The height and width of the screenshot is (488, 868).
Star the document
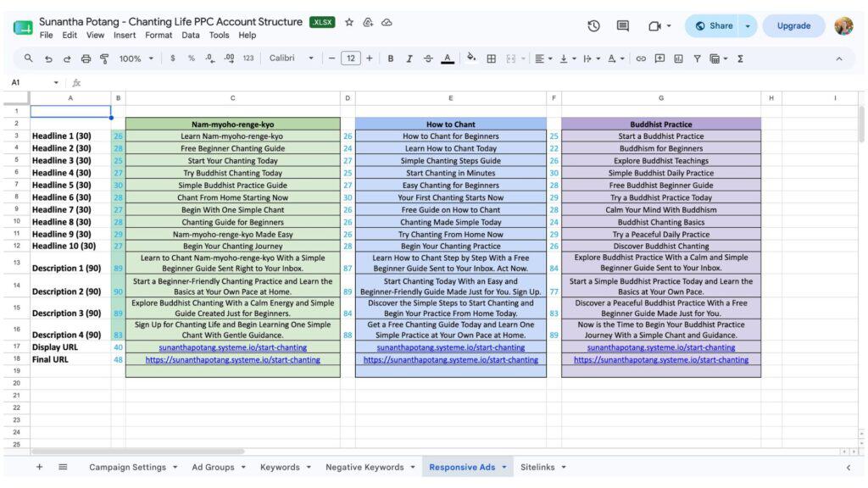(348, 22)
